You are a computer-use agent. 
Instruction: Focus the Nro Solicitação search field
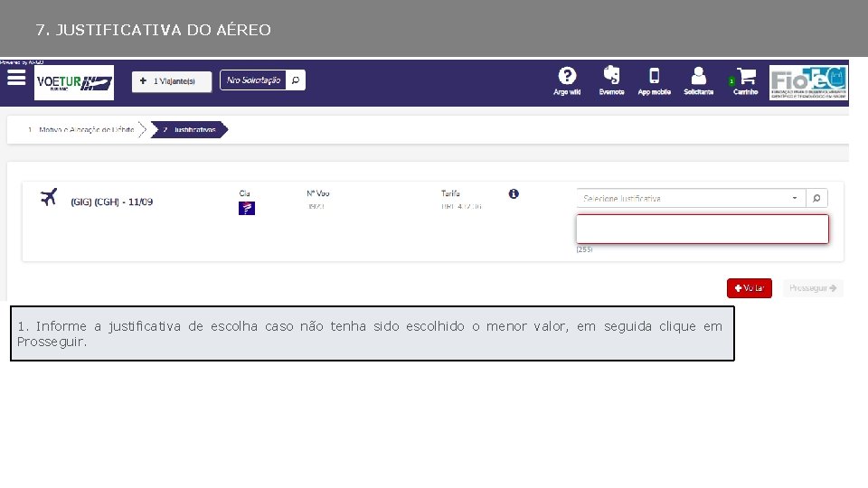(x=253, y=80)
